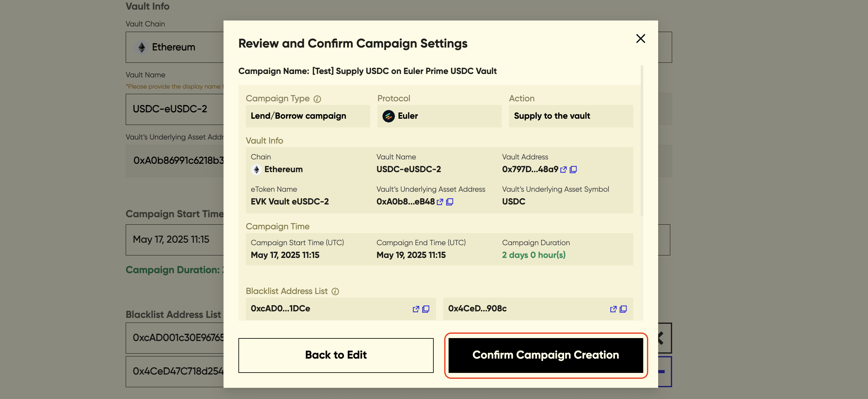The height and width of the screenshot is (399, 868).
Task: Copy blacklist address 0xcAD0...1DCe
Action: [426, 309]
